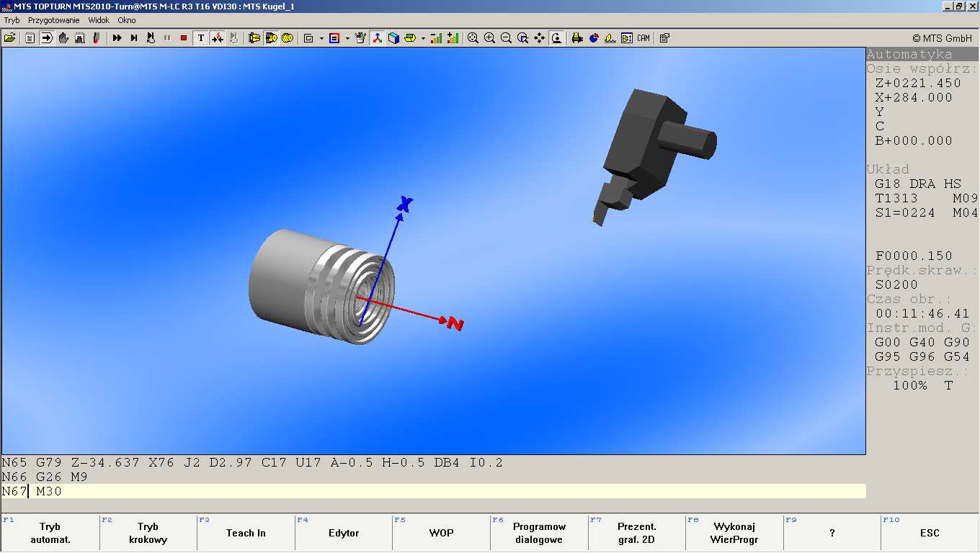Decrease simulation speed bars minus icon

click(436, 38)
